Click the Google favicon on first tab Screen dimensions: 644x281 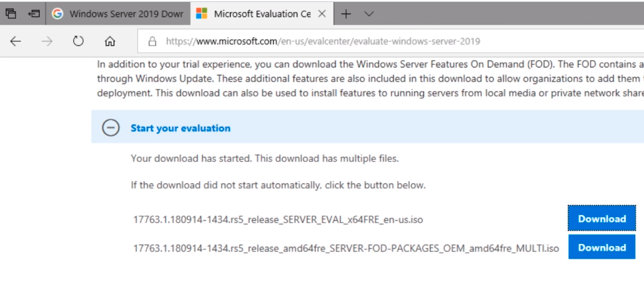click(x=57, y=13)
